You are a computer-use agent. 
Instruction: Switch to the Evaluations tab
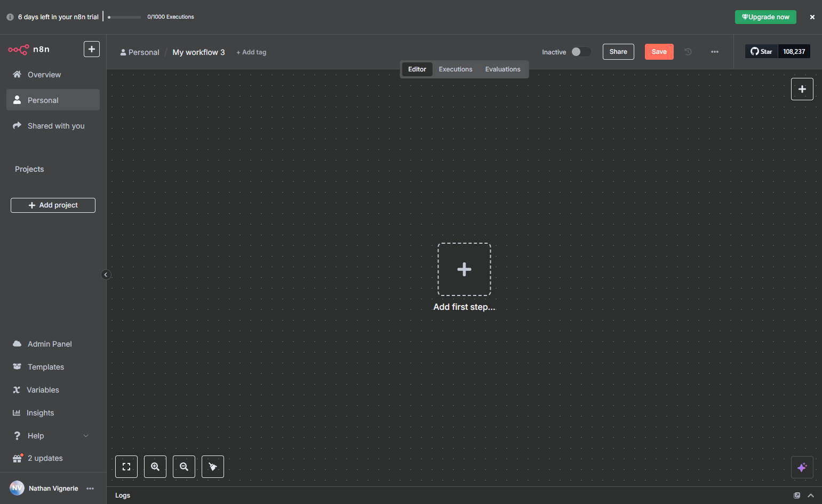pyautogui.click(x=503, y=69)
